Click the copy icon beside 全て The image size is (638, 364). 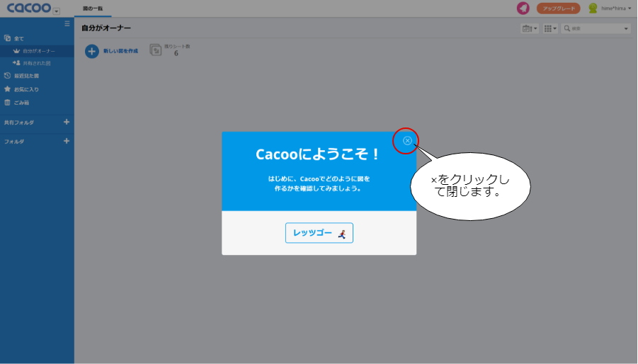[x=7, y=38]
